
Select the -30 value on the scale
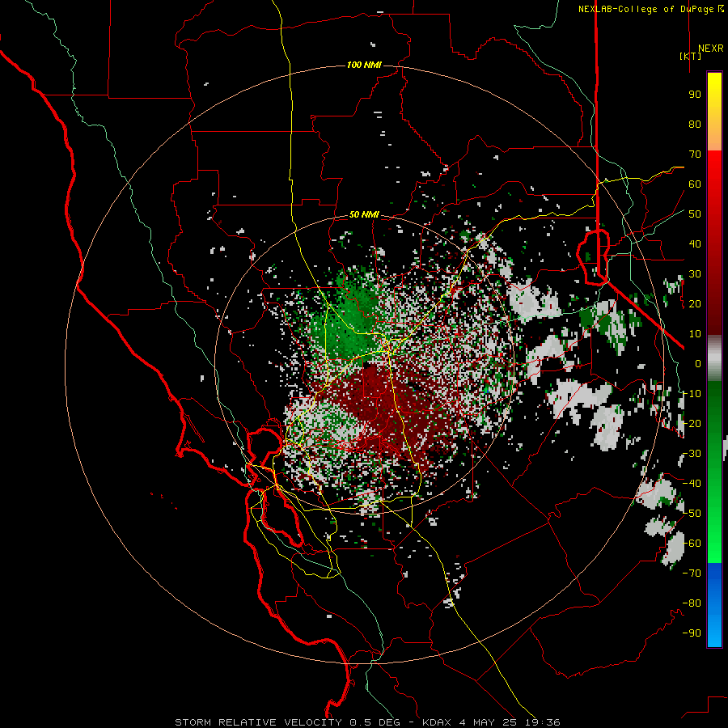(x=692, y=454)
